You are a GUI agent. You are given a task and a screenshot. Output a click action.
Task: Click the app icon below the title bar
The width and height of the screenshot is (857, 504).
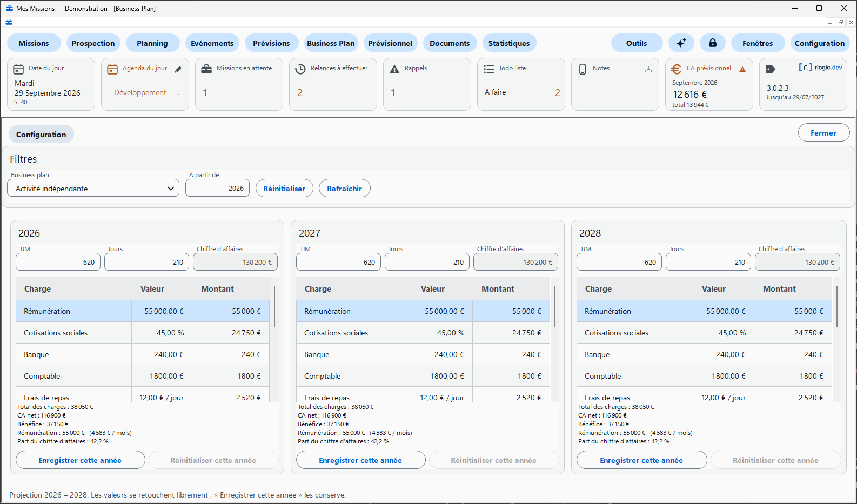click(x=9, y=22)
